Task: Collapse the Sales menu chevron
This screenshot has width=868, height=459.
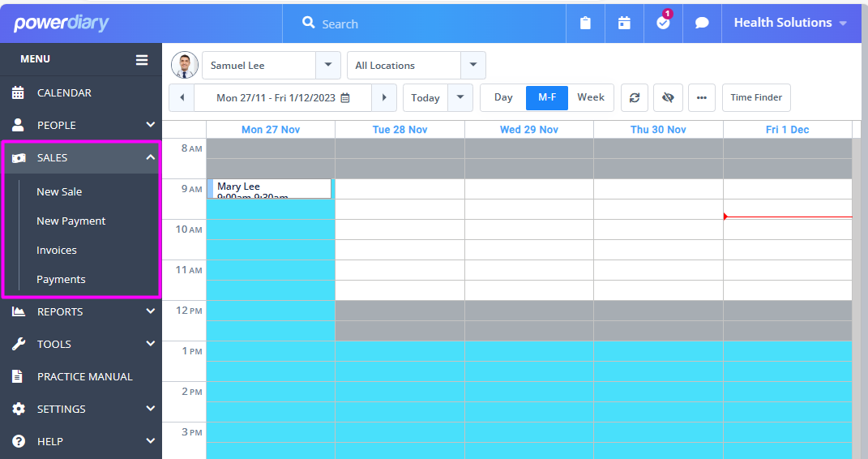Action: (150, 157)
